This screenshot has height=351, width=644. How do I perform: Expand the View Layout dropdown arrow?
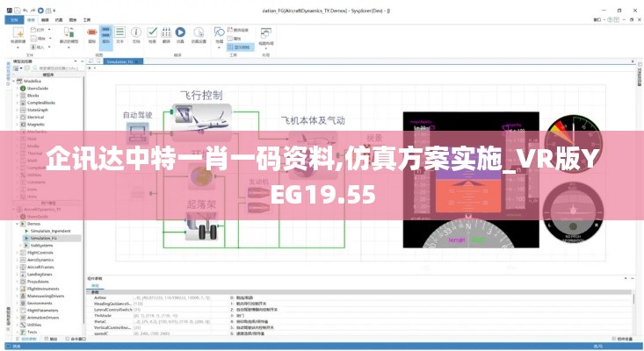click(265, 48)
